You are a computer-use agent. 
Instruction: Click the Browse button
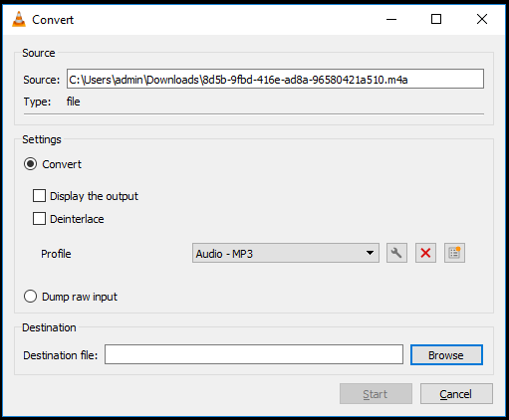(x=446, y=355)
